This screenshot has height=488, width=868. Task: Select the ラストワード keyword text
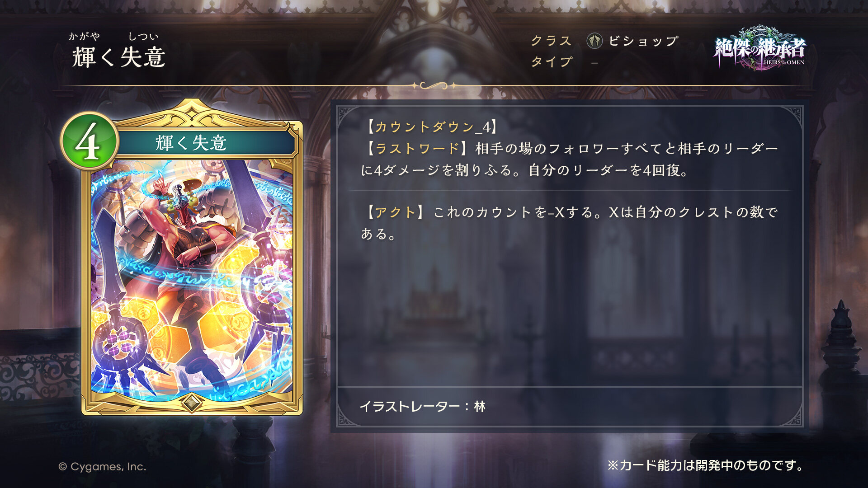pos(416,148)
